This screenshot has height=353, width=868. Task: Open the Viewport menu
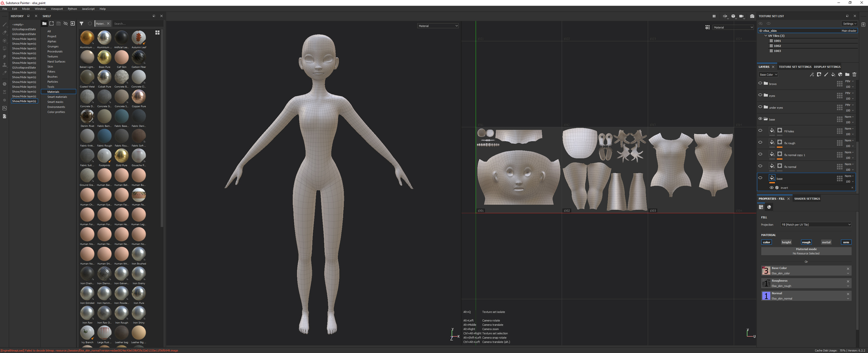pyautogui.click(x=56, y=9)
